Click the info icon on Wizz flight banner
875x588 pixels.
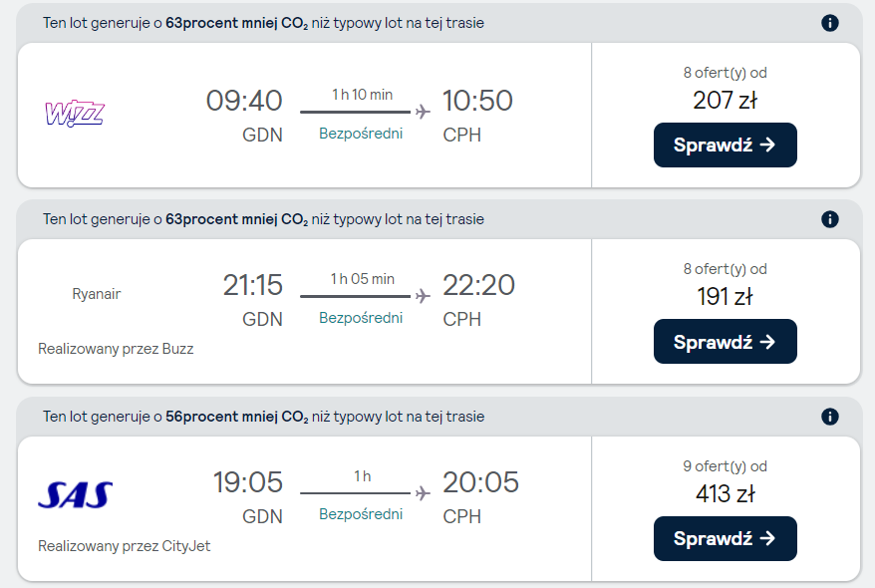pos(830,23)
